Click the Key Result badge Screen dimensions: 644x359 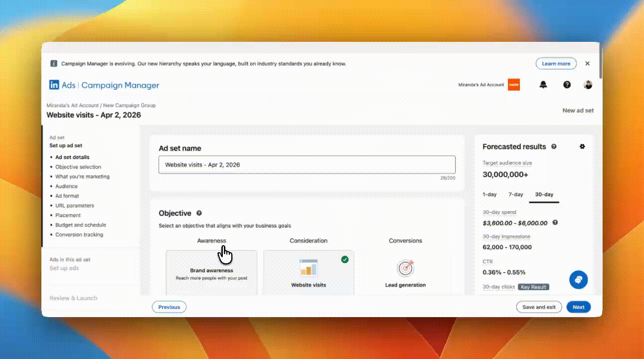coord(534,287)
